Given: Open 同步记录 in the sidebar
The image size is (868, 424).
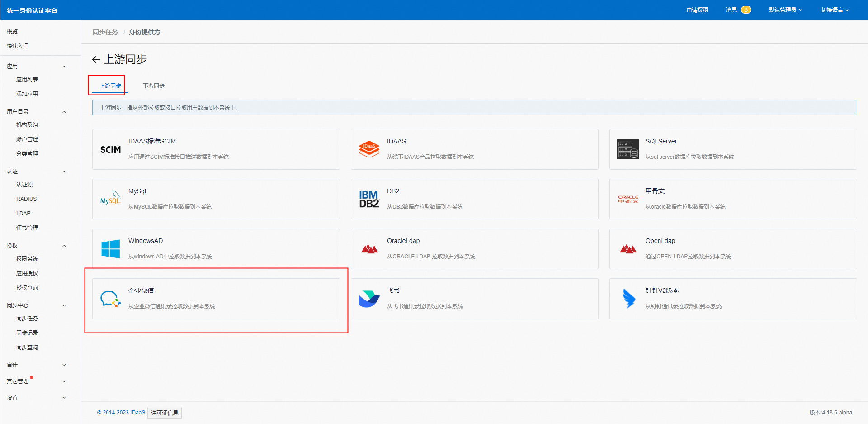Looking at the screenshot, I should coord(27,333).
